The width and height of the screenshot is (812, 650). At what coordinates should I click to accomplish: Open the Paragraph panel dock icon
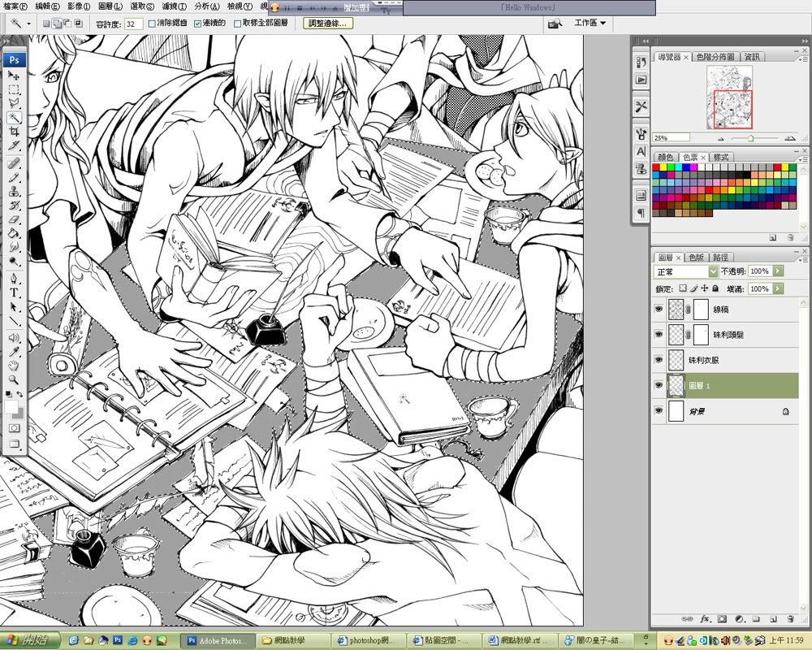click(641, 213)
